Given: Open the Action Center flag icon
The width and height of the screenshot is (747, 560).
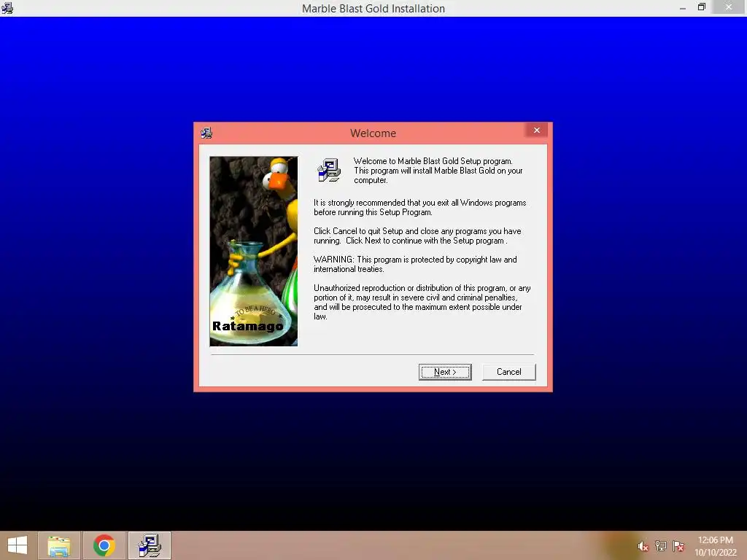Looking at the screenshot, I should point(678,545).
